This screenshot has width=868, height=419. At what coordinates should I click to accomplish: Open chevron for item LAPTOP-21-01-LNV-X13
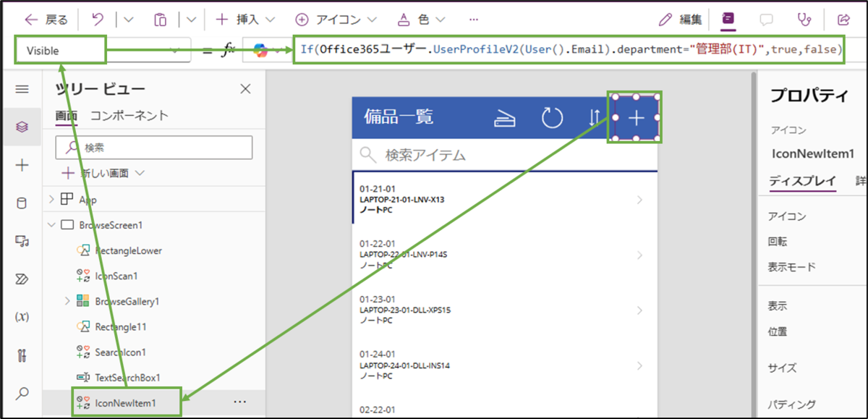tap(639, 200)
